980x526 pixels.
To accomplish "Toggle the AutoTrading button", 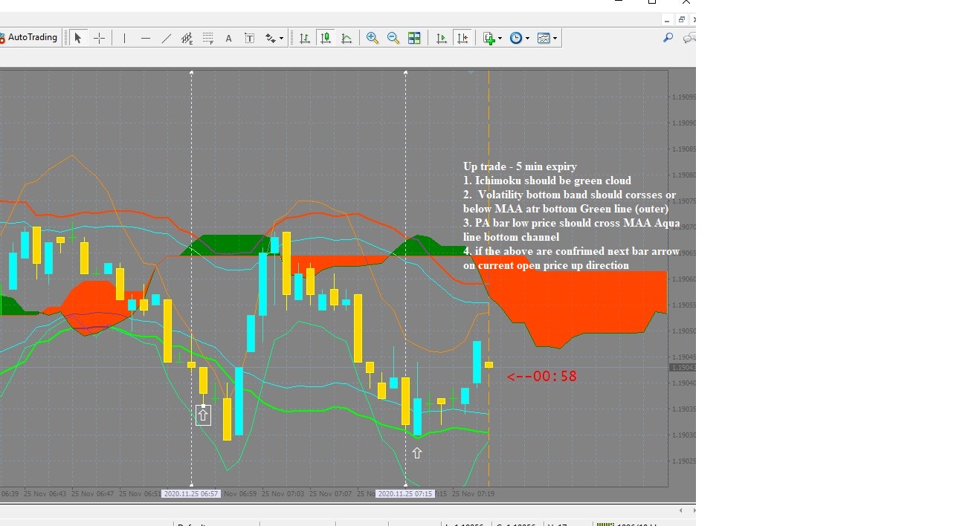I will click(x=30, y=37).
